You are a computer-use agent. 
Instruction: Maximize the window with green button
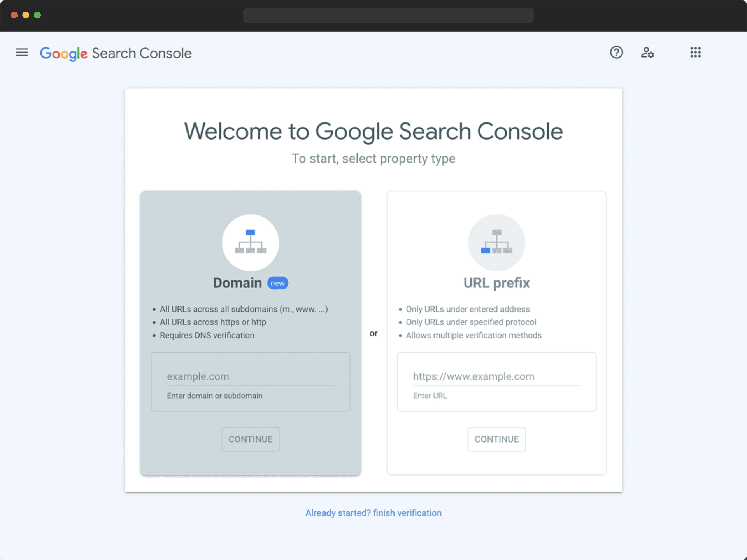click(x=37, y=15)
